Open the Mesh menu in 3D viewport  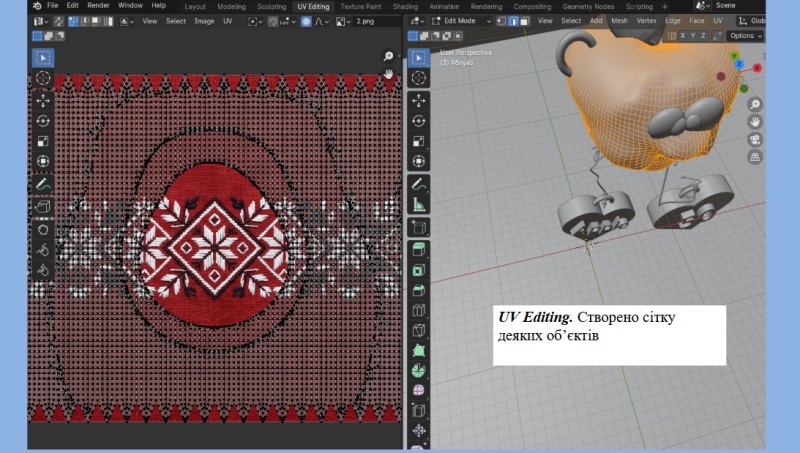pos(620,20)
